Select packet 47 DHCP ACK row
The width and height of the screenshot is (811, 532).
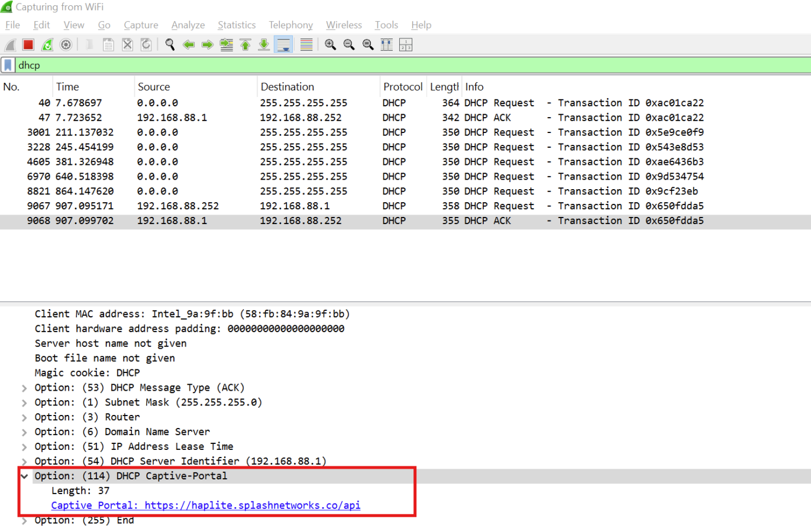tap(405, 118)
